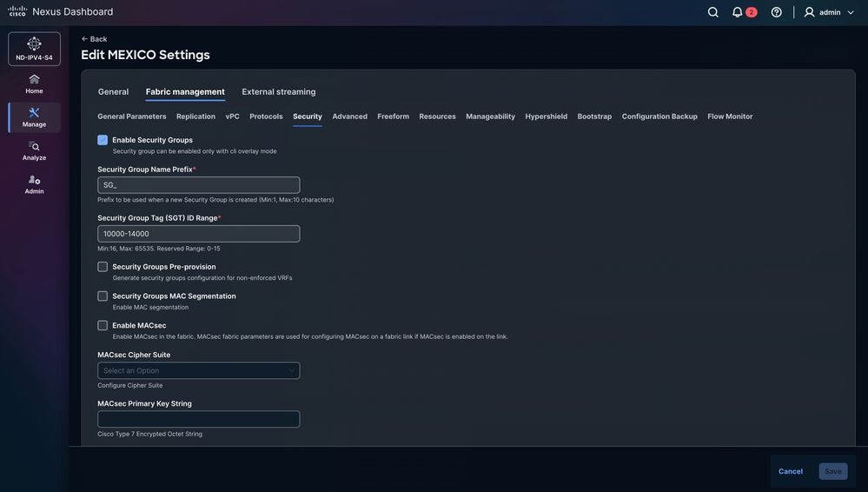The height and width of the screenshot is (492, 868).
Task: Open the search magnifier icon
Action: click(x=713, y=12)
